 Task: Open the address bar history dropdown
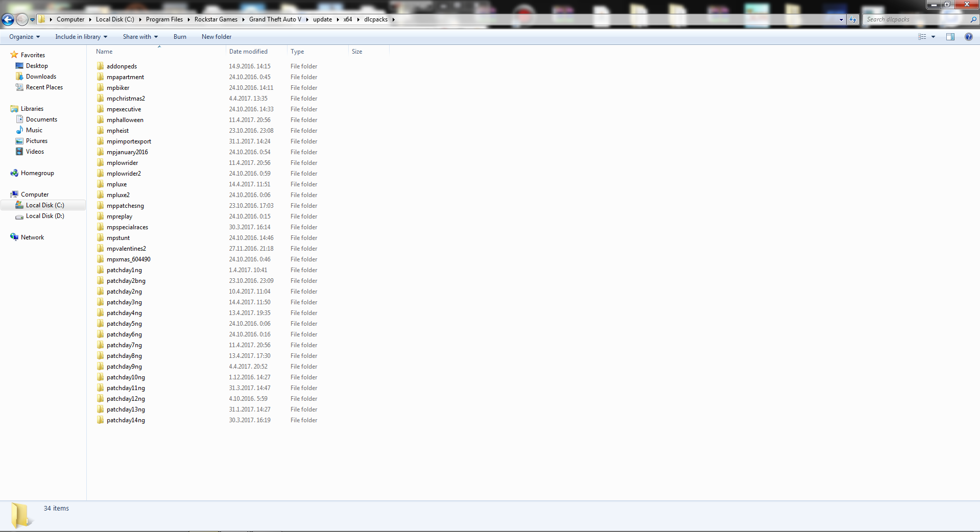point(841,19)
